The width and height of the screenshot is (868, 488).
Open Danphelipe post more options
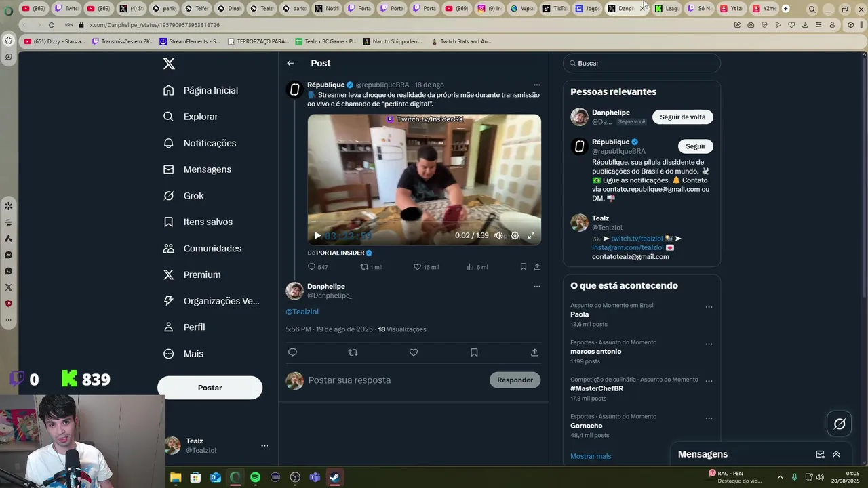(536, 286)
